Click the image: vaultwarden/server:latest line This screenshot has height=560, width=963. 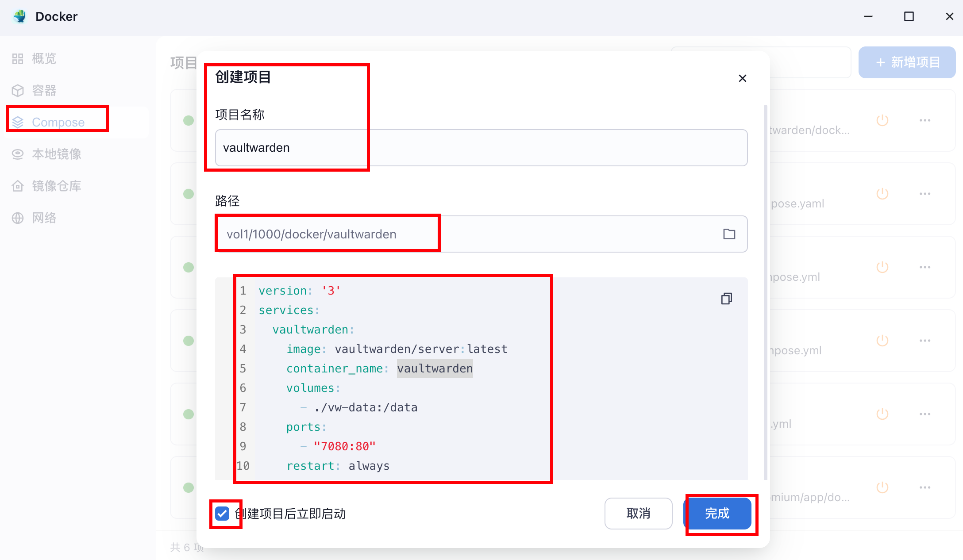click(x=397, y=349)
